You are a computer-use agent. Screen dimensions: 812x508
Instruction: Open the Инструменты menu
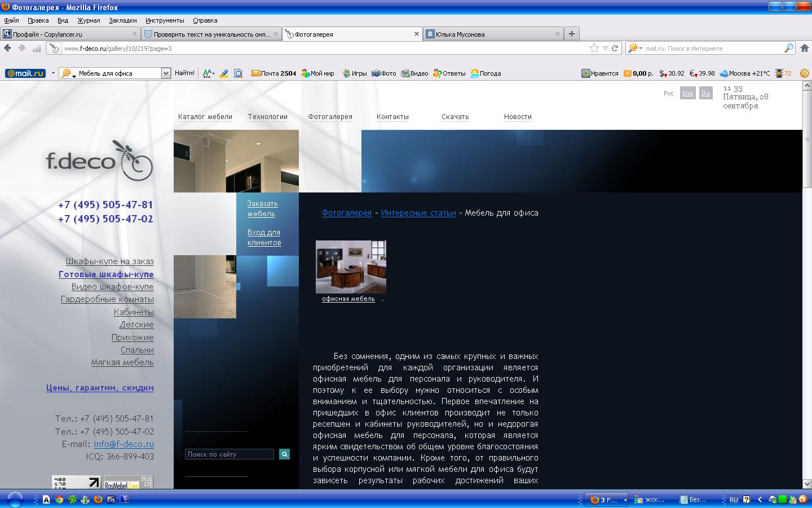pyautogui.click(x=165, y=20)
